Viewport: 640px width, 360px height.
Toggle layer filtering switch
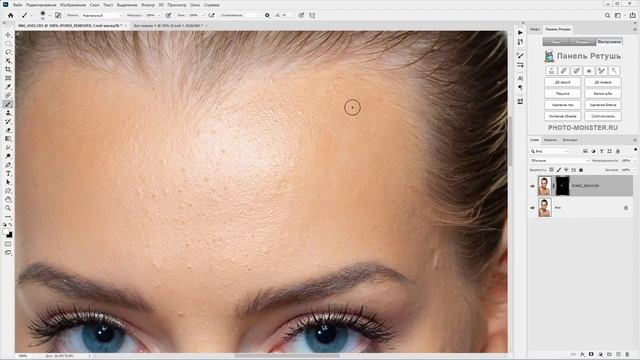coord(636,150)
